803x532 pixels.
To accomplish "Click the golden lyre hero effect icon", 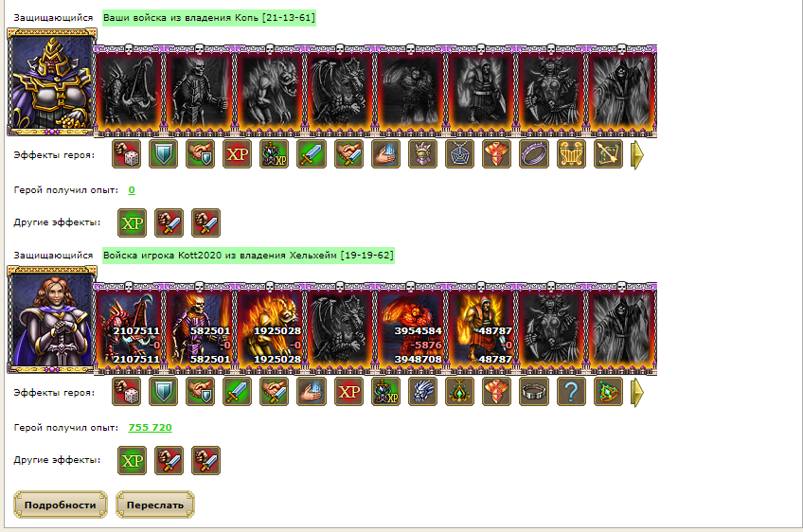I will tap(571, 154).
